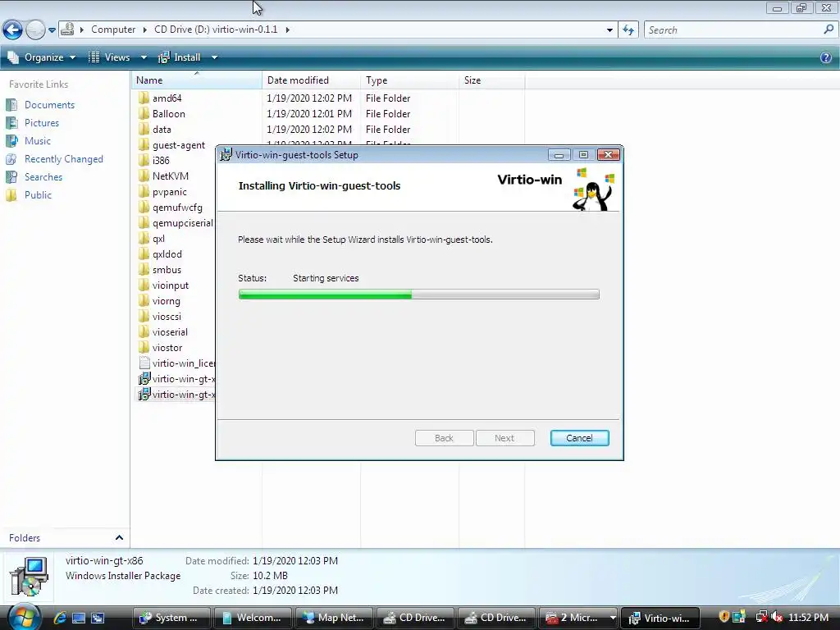Switch to System taskbar window
Screen dimensions: 840x630
pyautogui.click(x=171, y=618)
